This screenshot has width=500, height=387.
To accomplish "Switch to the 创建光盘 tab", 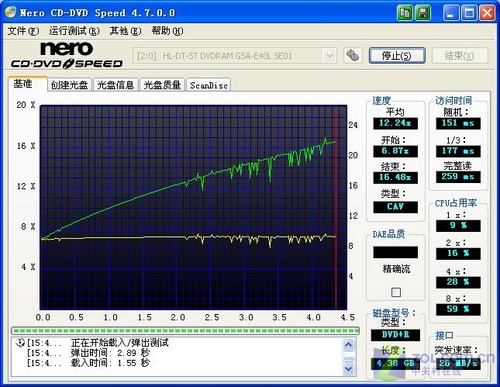I will (69, 85).
